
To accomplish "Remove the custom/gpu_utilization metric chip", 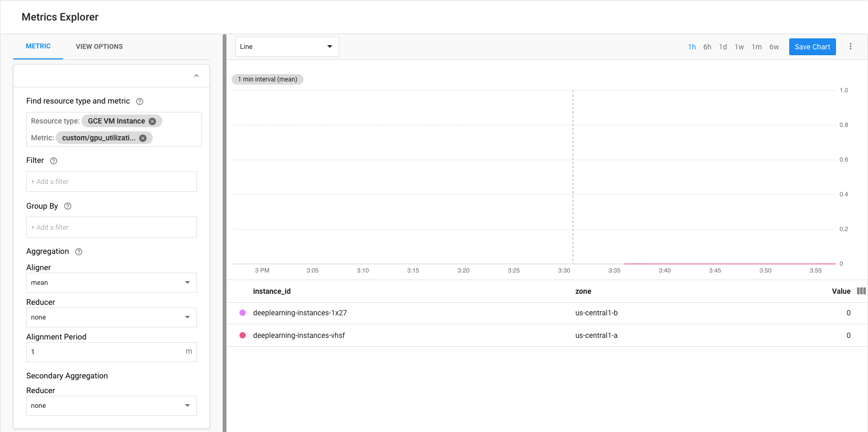I will [x=143, y=138].
